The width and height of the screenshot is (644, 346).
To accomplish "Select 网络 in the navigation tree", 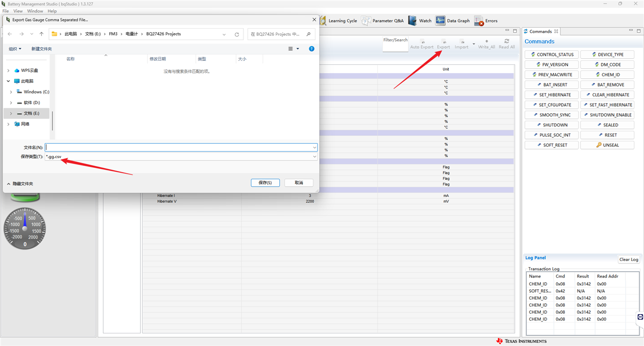I will pyautogui.click(x=25, y=124).
